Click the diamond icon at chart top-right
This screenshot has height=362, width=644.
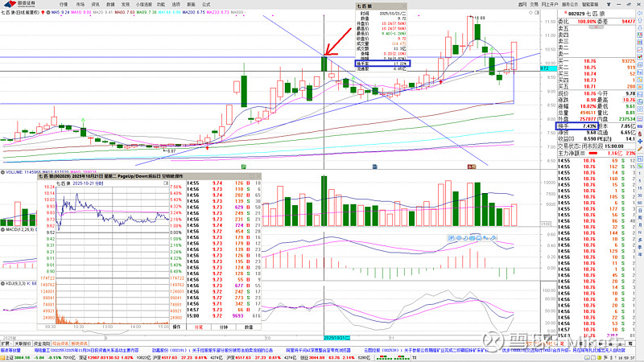pyautogui.click(x=530, y=13)
